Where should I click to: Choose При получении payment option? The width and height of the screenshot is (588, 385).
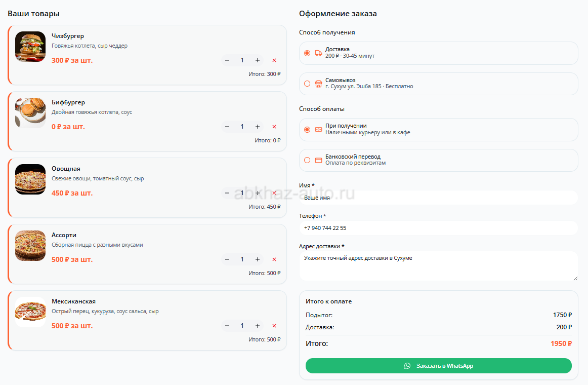307,130
